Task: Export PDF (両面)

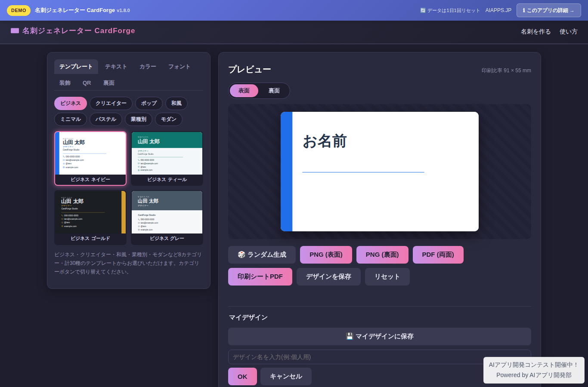Action: coord(438,255)
